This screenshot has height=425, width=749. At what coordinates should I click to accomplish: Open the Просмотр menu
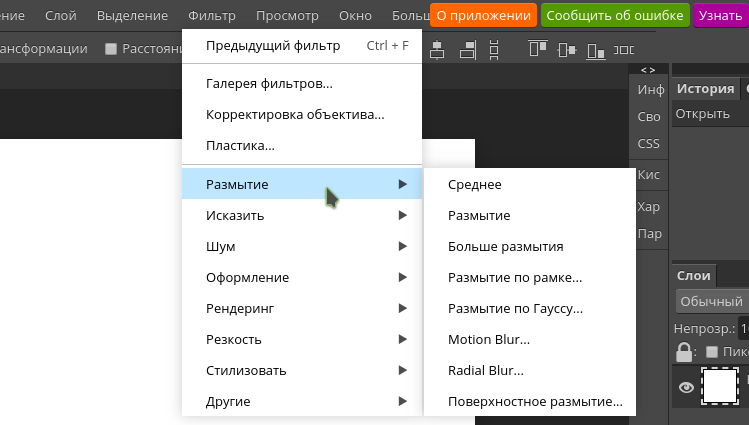pos(287,15)
